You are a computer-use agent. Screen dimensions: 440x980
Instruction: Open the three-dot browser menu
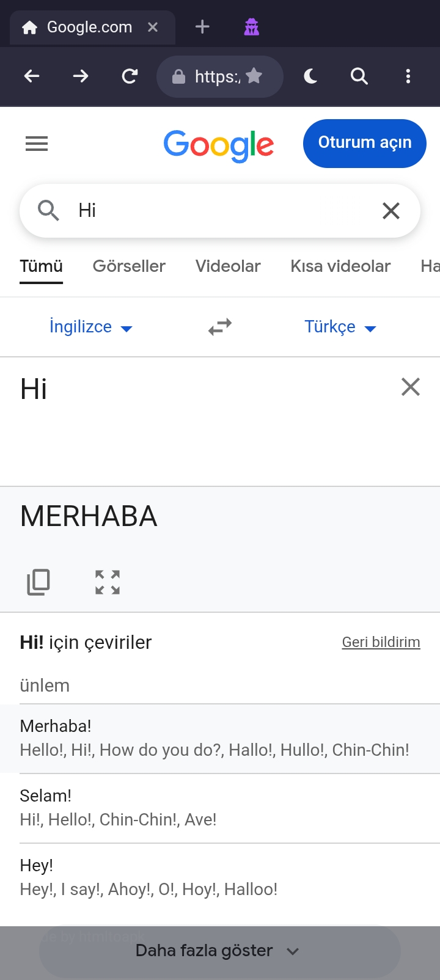pos(408,76)
